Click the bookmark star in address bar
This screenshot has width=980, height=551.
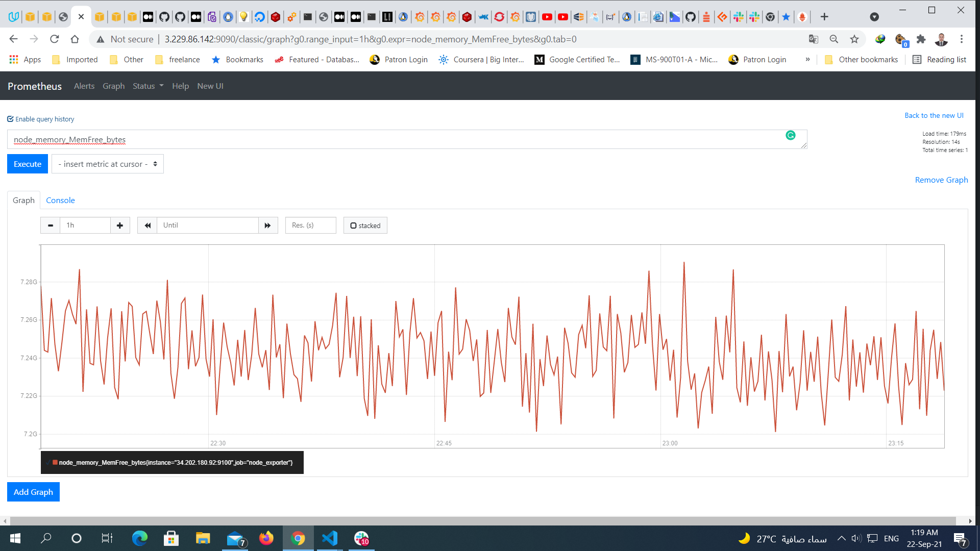(854, 39)
